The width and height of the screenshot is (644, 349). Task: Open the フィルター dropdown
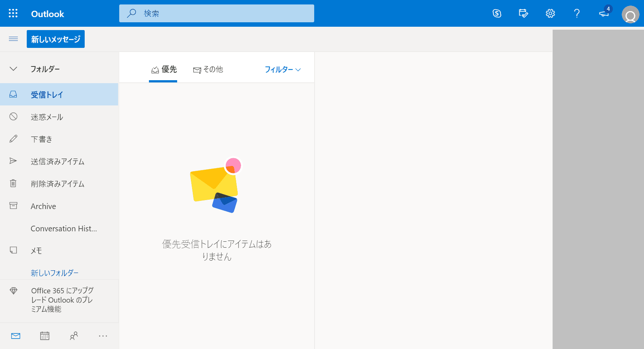[283, 69]
